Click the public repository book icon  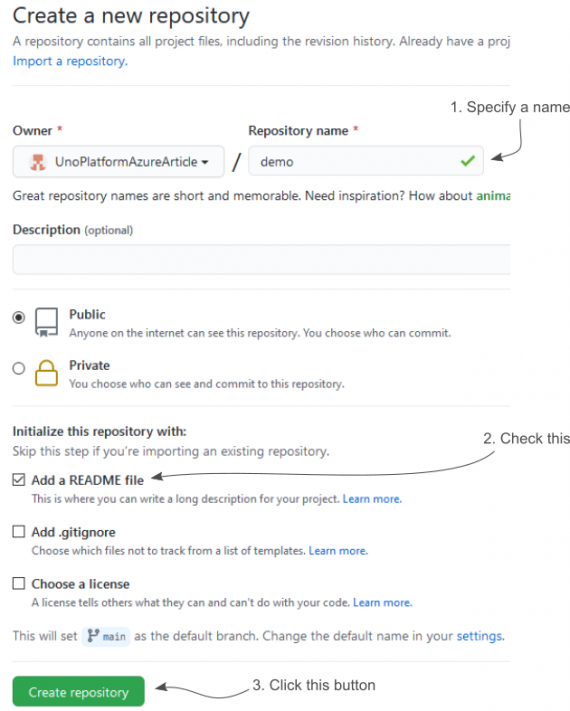click(46, 322)
